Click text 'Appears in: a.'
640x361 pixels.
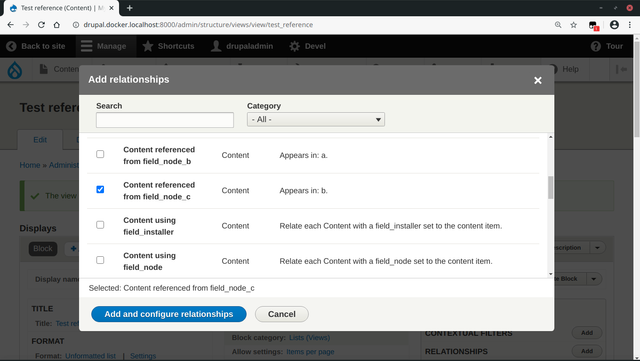(x=303, y=155)
